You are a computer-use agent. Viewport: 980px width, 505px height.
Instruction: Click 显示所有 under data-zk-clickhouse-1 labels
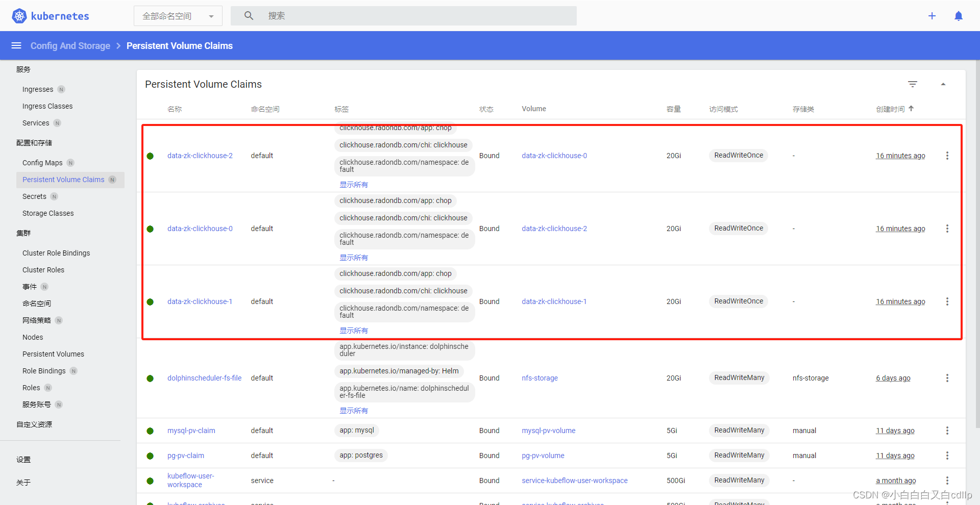tap(354, 331)
